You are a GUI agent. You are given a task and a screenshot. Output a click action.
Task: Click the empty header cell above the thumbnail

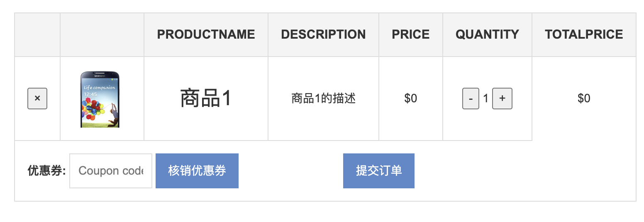click(102, 35)
